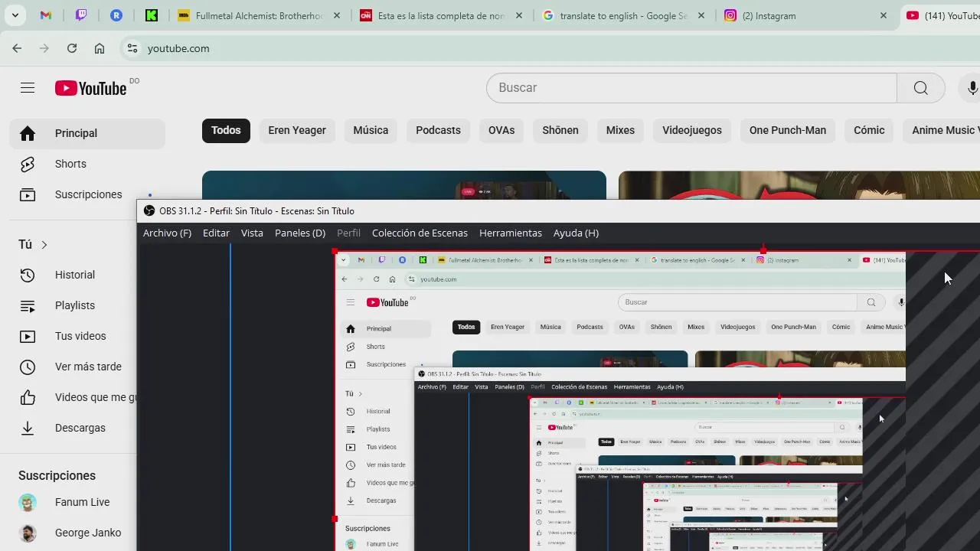Close the Fullmetal Alchemist tab
Image resolution: width=980 pixels, height=551 pixels.
(337, 15)
